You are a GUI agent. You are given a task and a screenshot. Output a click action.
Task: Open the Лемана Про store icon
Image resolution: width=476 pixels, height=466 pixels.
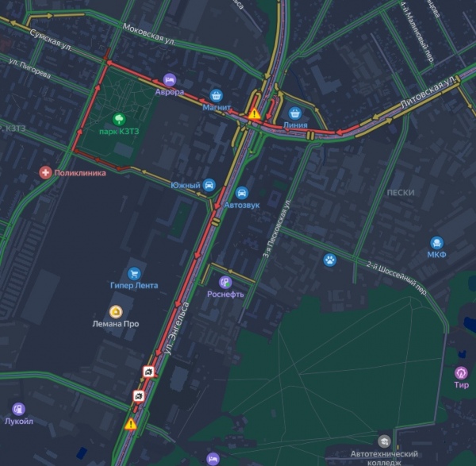click(116, 312)
